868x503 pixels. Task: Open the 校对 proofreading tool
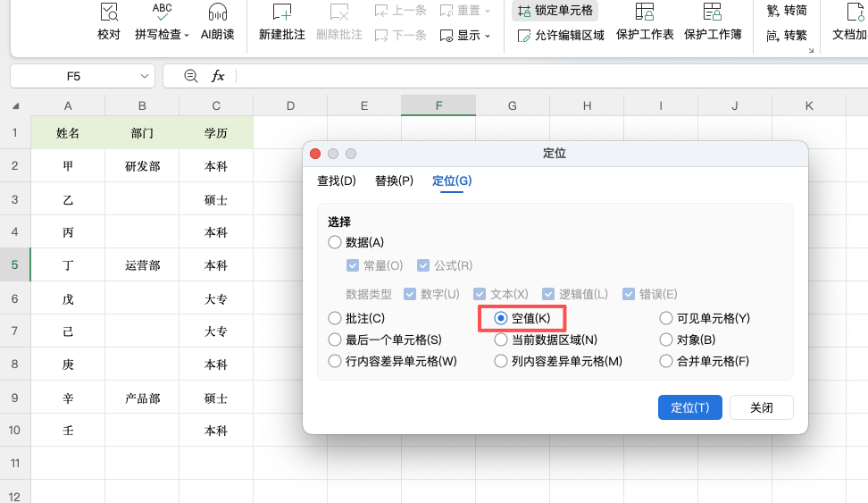click(109, 21)
